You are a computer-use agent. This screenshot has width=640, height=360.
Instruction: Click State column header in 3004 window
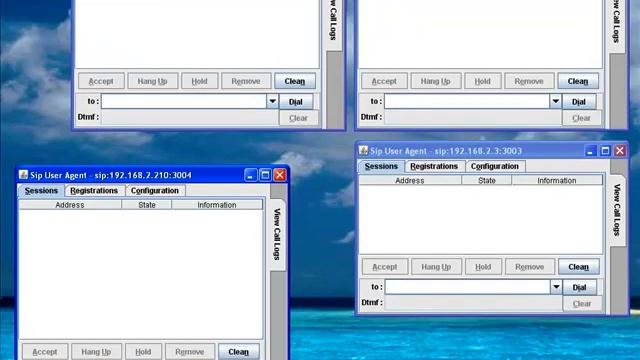(147, 205)
